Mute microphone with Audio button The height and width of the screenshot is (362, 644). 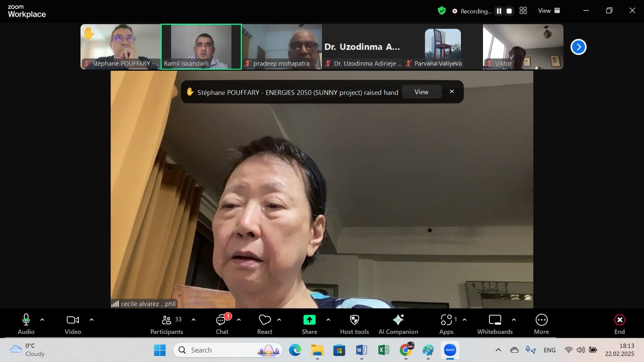coord(26,324)
